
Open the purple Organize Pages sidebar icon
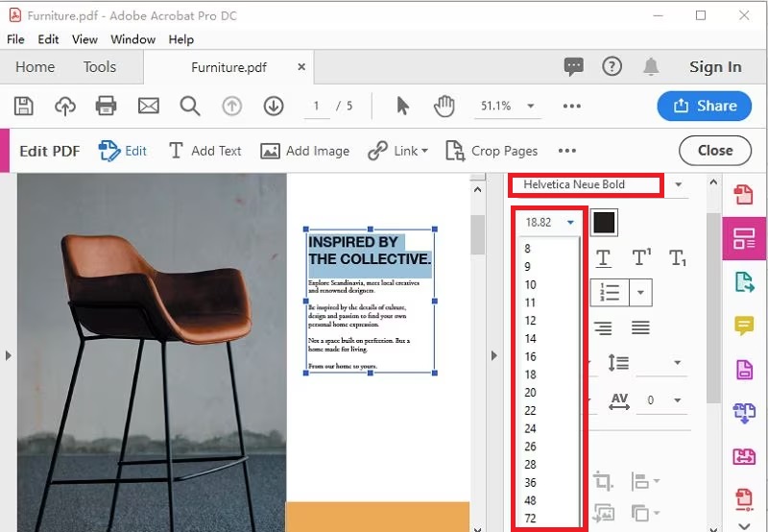[744, 370]
